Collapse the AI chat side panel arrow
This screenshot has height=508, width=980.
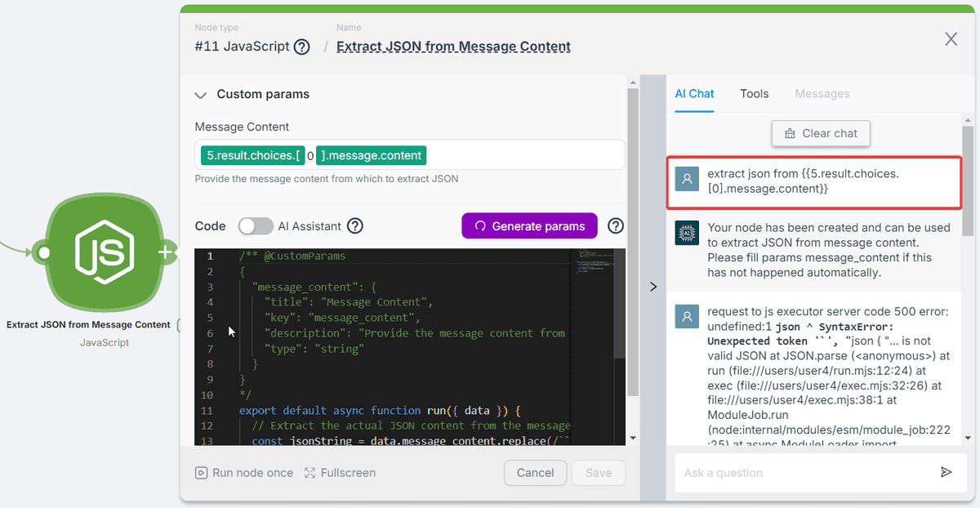pos(653,287)
